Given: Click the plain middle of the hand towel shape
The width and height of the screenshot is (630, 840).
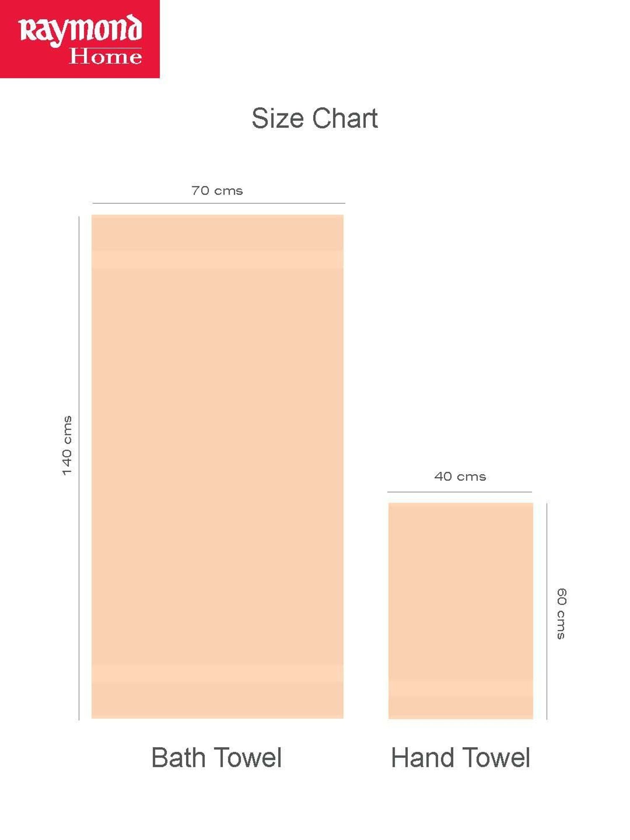Looking at the screenshot, I should [461, 588].
